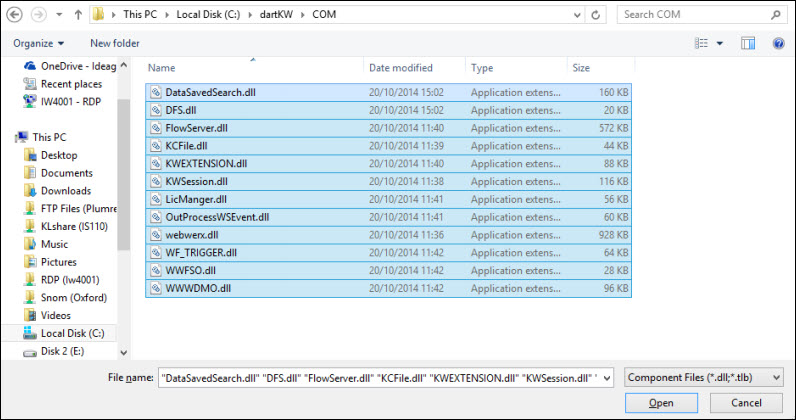This screenshot has width=796, height=420.
Task: Click New folder in toolbar
Action: (x=115, y=44)
